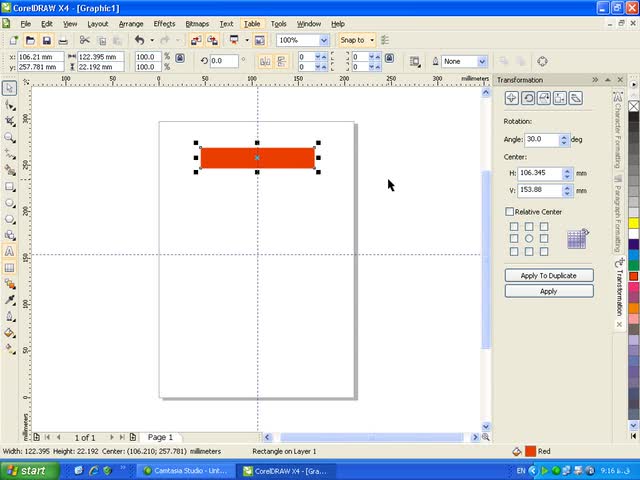Screen dimensions: 640x480
Task: Click the Open folder icon
Action: 30,40
